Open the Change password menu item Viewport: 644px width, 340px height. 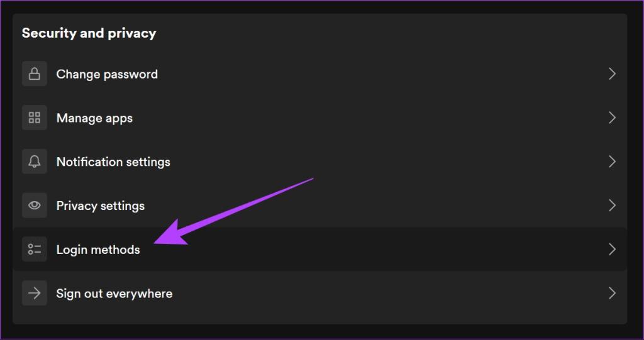tap(107, 74)
